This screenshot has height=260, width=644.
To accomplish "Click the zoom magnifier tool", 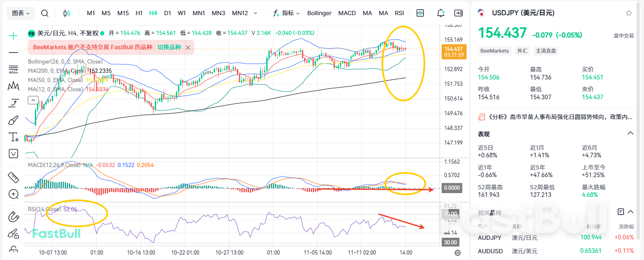I will pyautogui.click(x=13, y=194).
